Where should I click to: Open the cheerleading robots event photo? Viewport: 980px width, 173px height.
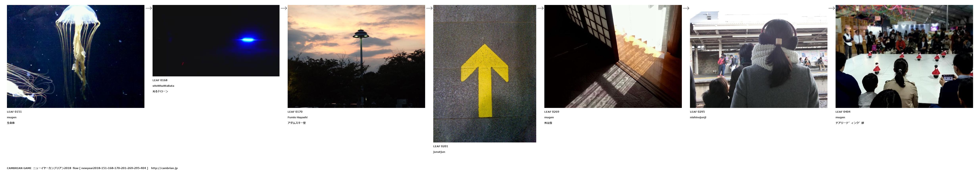(904, 56)
